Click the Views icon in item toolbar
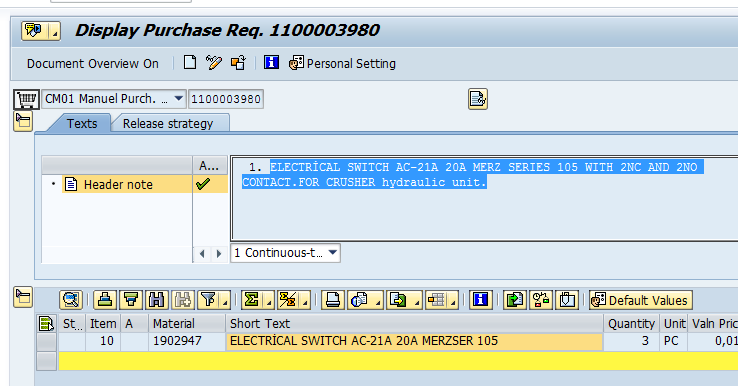Image resolution: width=738 pixels, height=386 pixels. pyautogui.click(x=360, y=300)
